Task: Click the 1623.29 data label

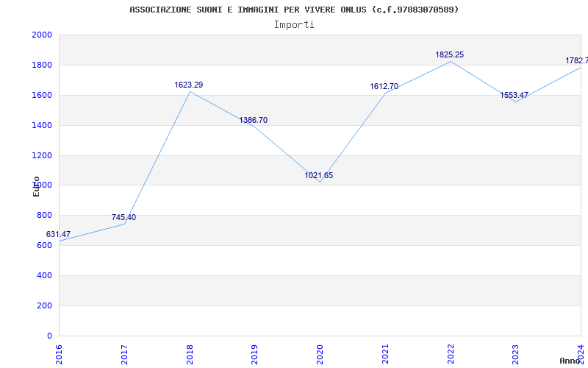Action: pos(189,85)
